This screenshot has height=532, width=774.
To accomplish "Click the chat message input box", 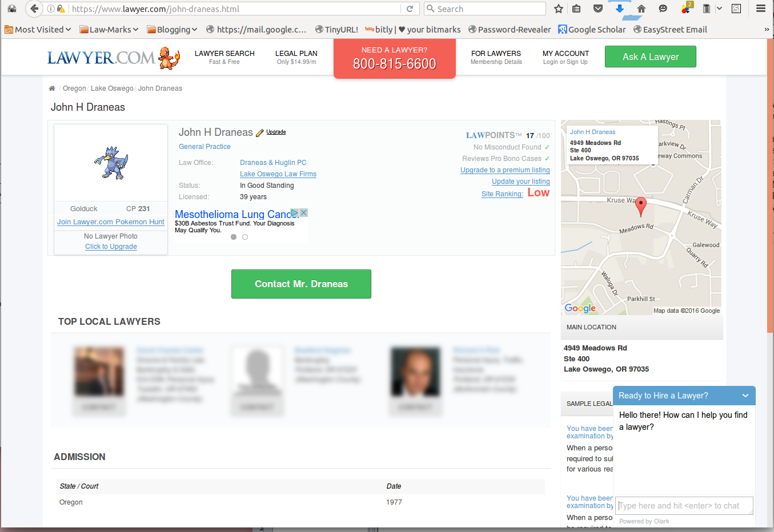I will coord(684,506).
